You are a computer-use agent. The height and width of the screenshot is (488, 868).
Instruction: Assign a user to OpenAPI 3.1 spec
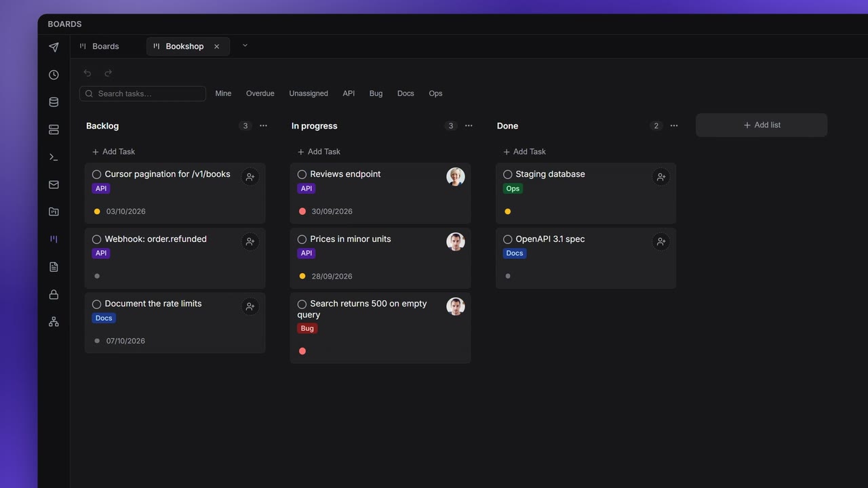(661, 242)
